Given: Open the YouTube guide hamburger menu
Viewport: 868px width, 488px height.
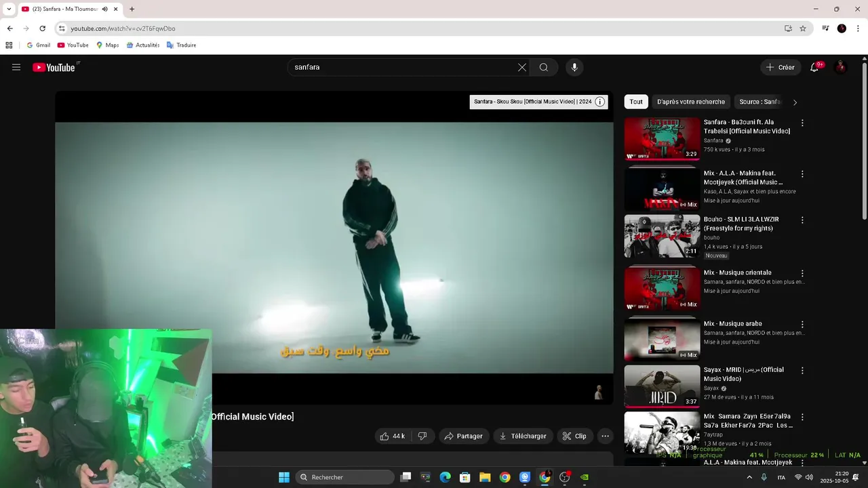Looking at the screenshot, I should click(16, 67).
